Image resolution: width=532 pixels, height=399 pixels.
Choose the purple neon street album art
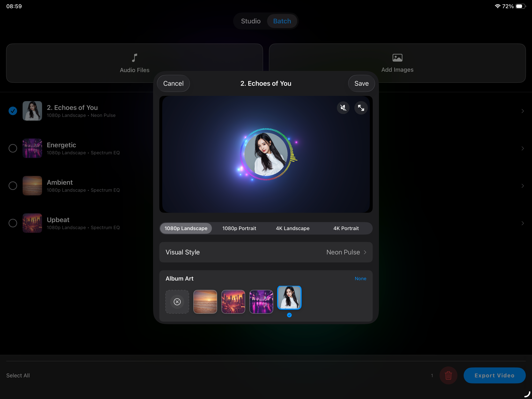coord(261,302)
